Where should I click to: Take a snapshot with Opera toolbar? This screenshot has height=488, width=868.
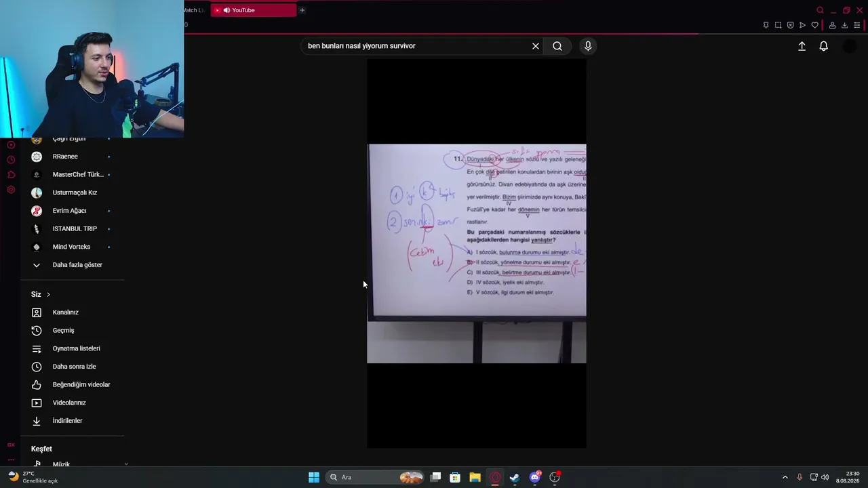(778, 25)
